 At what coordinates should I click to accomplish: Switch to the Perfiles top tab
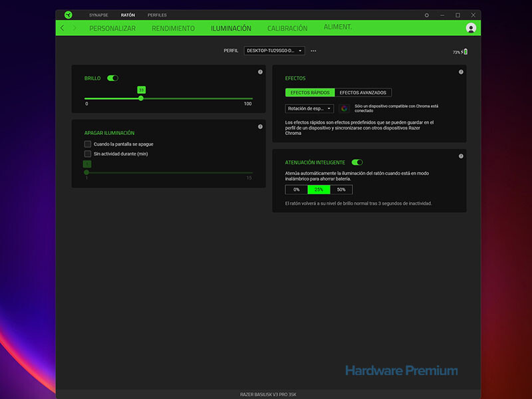(157, 15)
